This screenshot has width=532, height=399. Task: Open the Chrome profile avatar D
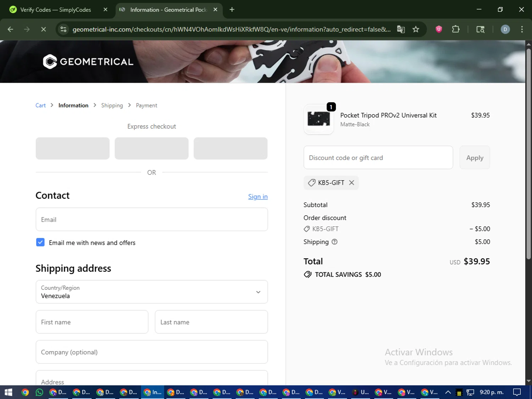tap(505, 29)
